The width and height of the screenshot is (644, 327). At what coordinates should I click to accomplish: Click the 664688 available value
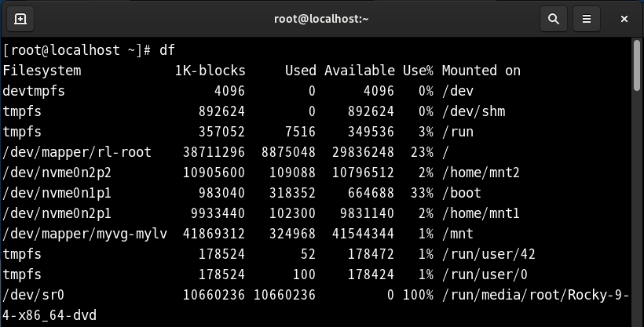[x=371, y=193]
